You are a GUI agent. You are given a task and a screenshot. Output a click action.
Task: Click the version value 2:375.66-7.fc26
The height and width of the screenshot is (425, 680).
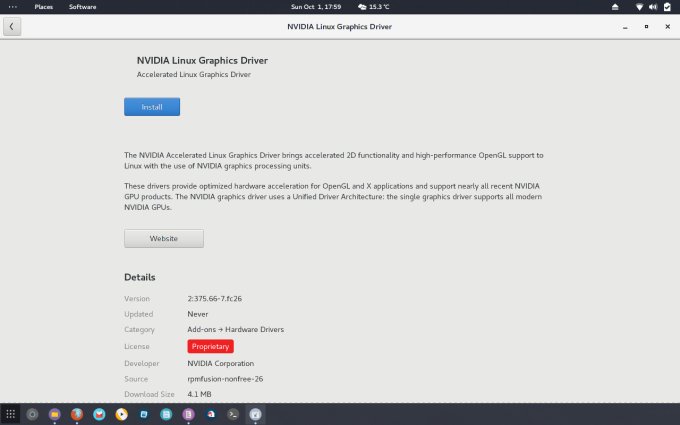pyautogui.click(x=215, y=299)
